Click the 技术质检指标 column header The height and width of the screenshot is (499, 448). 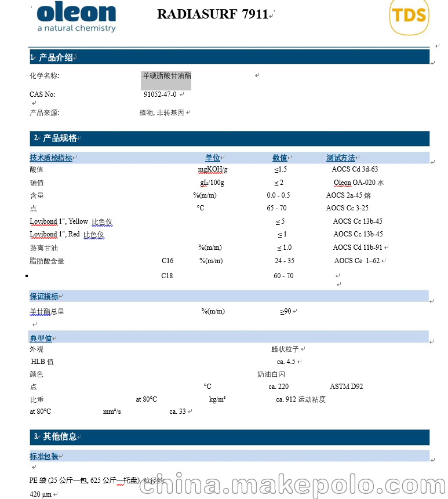pyautogui.click(x=51, y=158)
